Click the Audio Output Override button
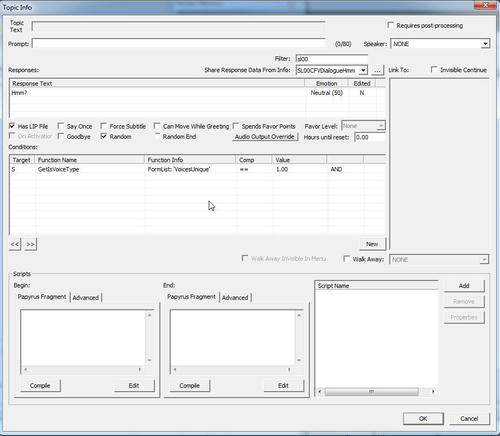Viewport: 500px width, 436px height. (x=265, y=137)
